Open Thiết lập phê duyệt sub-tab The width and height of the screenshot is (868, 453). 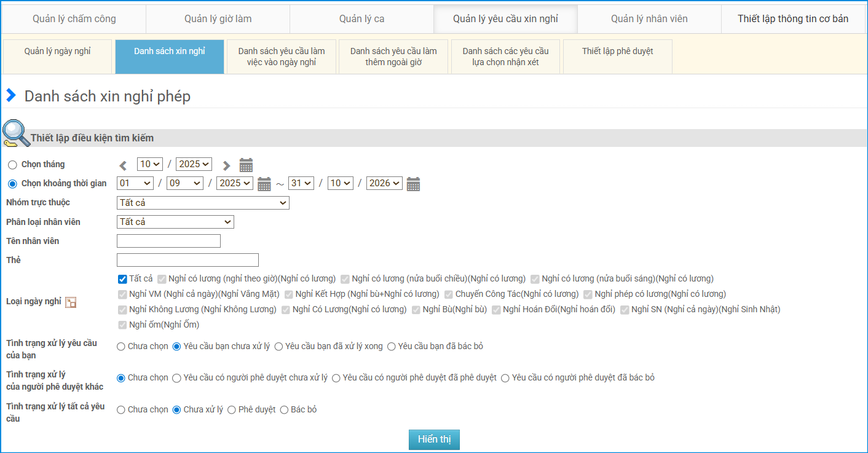617,57
